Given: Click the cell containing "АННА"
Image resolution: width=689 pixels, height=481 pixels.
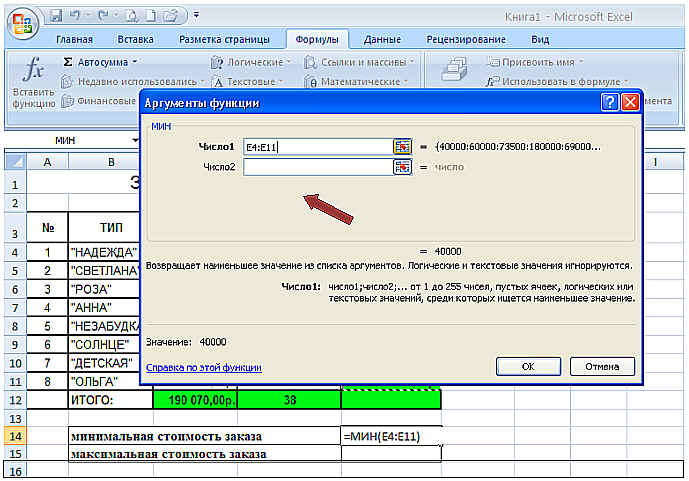Looking at the screenshot, I should click(x=104, y=307).
